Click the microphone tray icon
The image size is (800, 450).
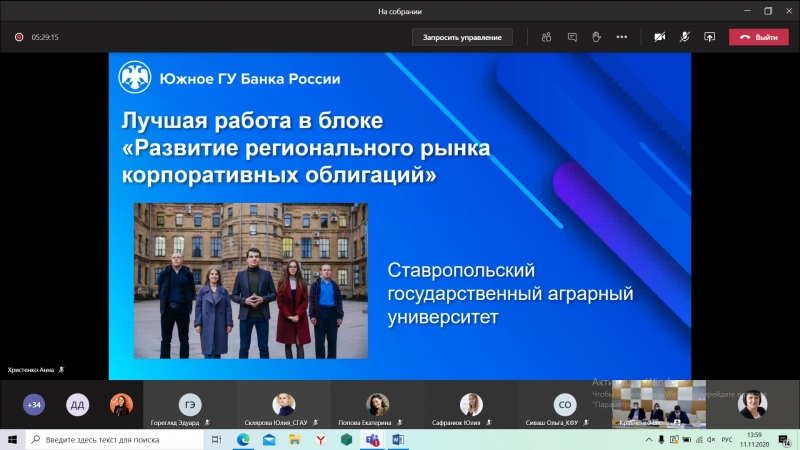pyautogui.click(x=661, y=439)
